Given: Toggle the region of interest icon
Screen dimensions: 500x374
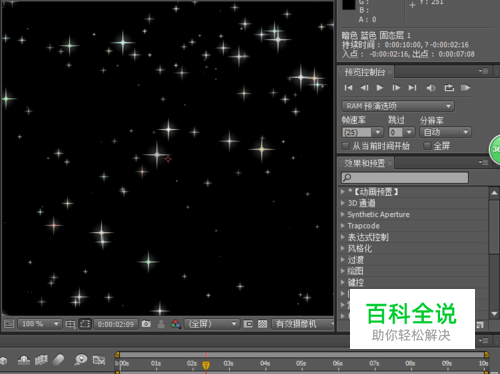Looking at the screenshot, I should pyautogui.click(x=85, y=324).
